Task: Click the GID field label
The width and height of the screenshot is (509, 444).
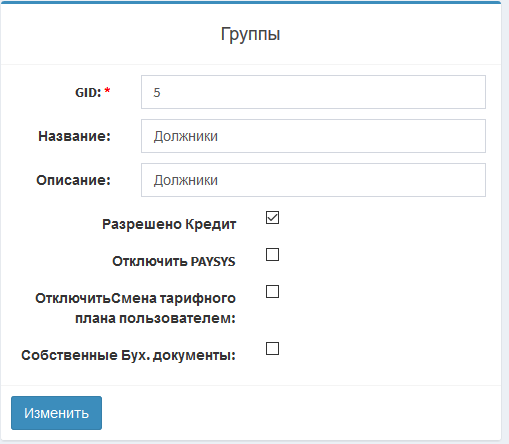Action: [88, 92]
